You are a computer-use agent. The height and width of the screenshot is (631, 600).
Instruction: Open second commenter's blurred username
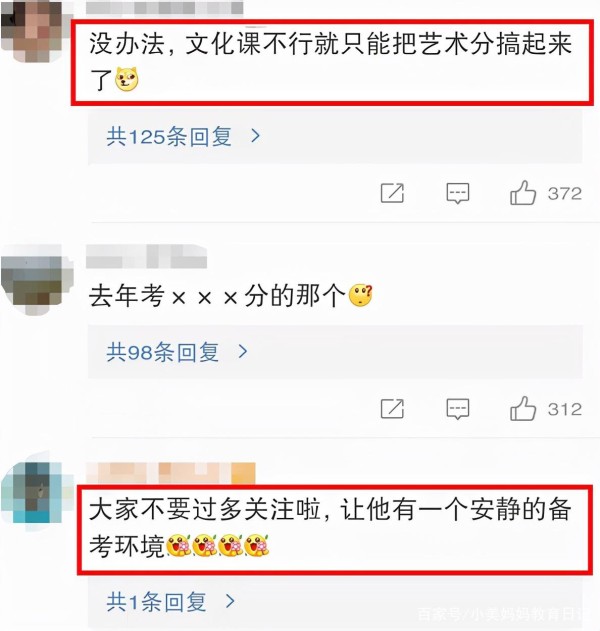pos(146,256)
